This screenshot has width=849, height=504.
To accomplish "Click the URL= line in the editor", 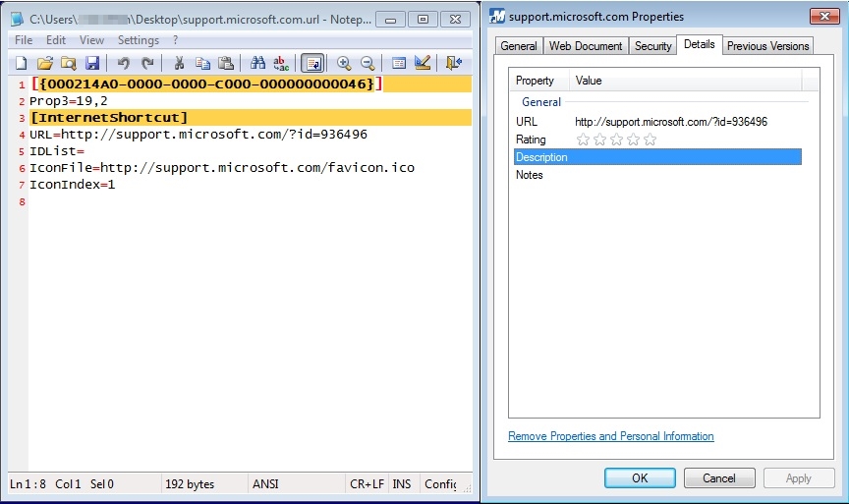I will point(198,135).
